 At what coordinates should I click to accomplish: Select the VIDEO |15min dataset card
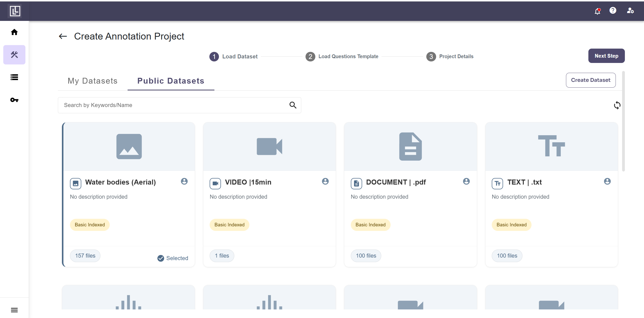[269, 194]
